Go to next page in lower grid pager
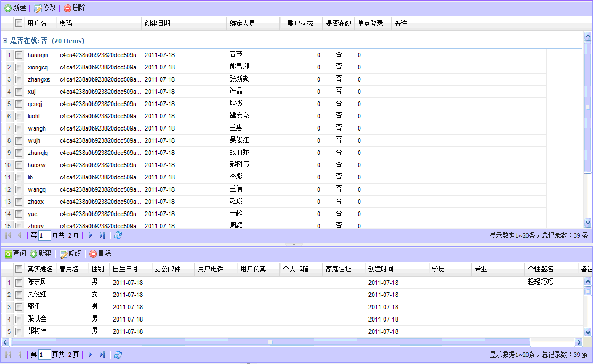This screenshot has height=364, width=593. coord(90,355)
